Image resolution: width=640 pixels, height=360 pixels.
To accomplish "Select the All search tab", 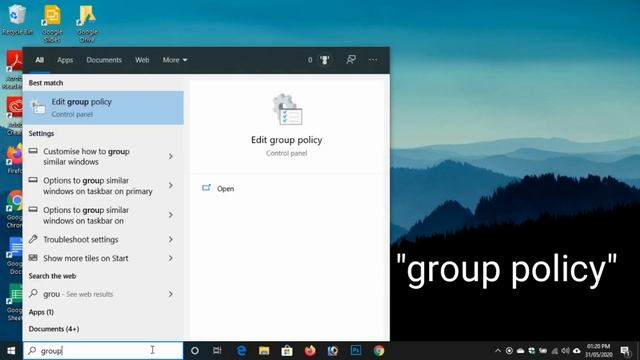I will click(39, 60).
